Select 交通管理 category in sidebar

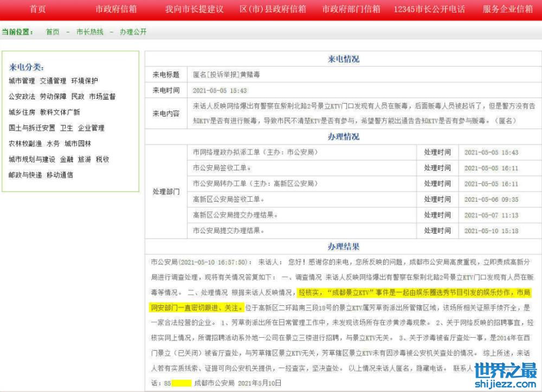click(x=53, y=81)
